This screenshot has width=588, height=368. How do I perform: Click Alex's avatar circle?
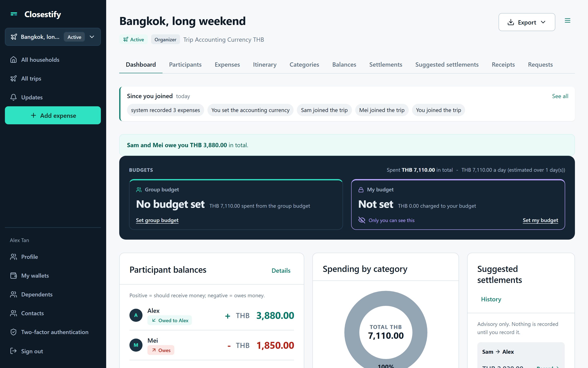(x=136, y=315)
